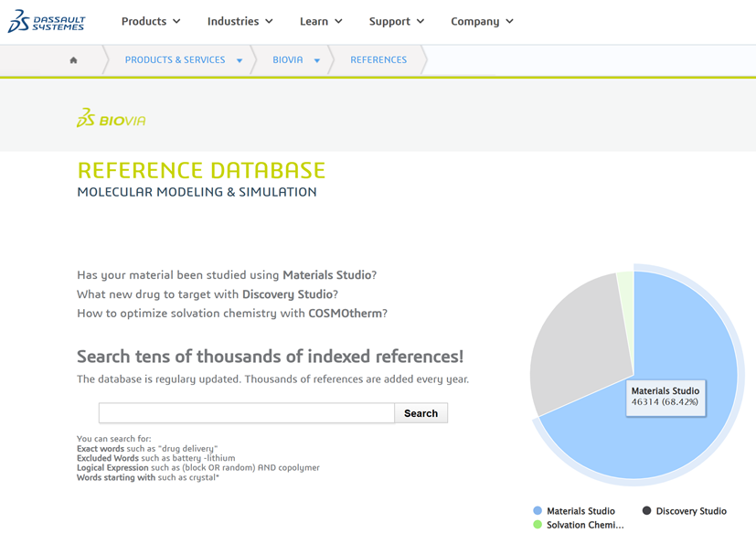Image resolution: width=756 pixels, height=544 pixels.
Task: Open the Learn dropdown menu
Action: coord(321,21)
